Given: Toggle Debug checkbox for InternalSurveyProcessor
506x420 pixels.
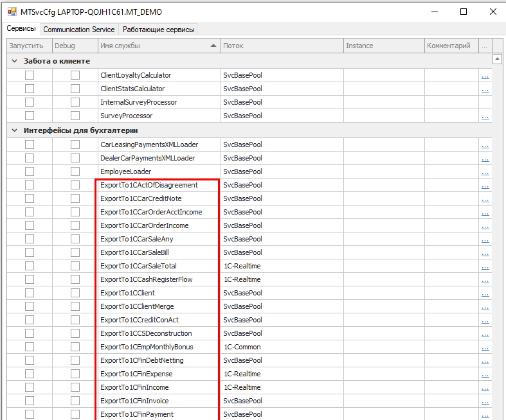Looking at the screenshot, I should (75, 103).
